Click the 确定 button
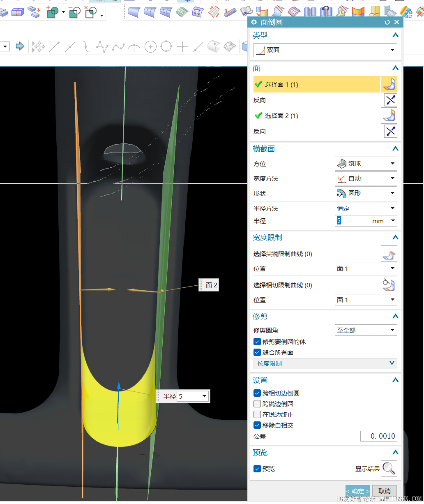 (357, 491)
